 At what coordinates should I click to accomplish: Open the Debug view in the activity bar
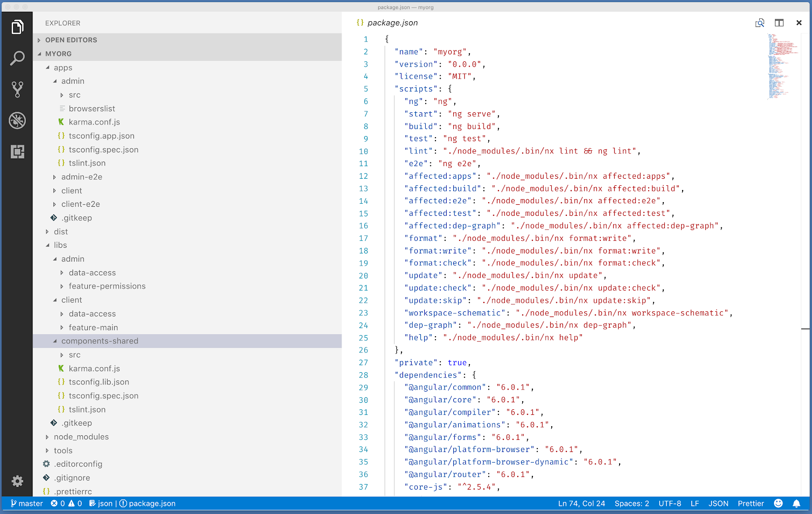click(x=18, y=121)
